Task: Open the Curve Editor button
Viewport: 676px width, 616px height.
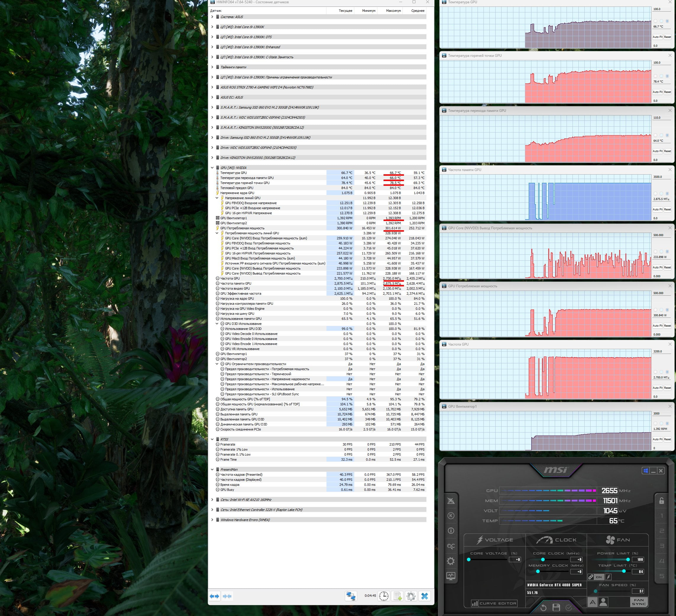Action: [x=494, y=603]
